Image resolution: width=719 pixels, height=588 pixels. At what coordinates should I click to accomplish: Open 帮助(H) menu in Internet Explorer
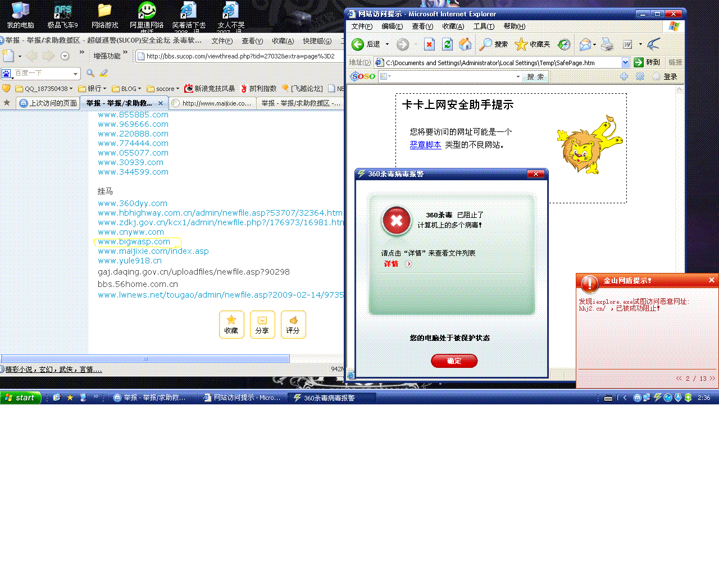point(515,26)
